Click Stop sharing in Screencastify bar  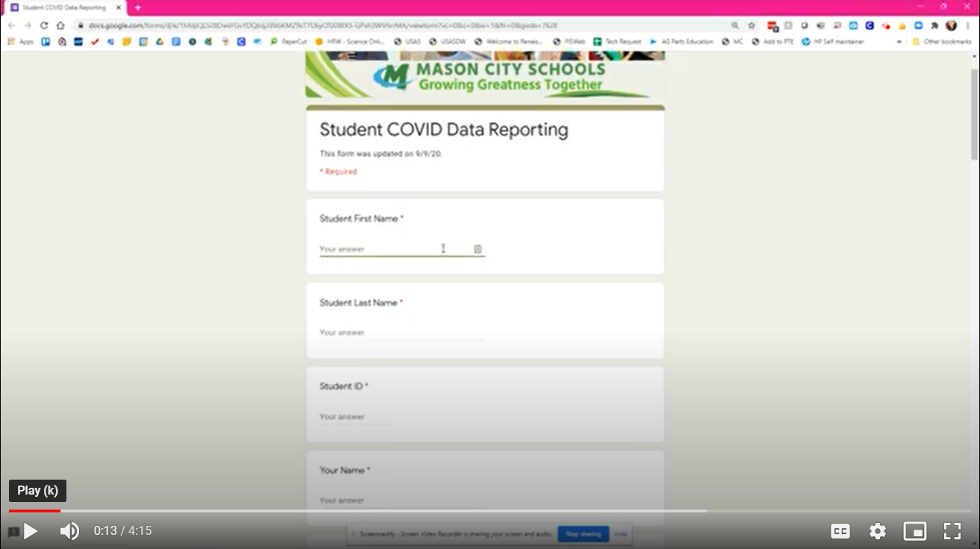tap(583, 534)
